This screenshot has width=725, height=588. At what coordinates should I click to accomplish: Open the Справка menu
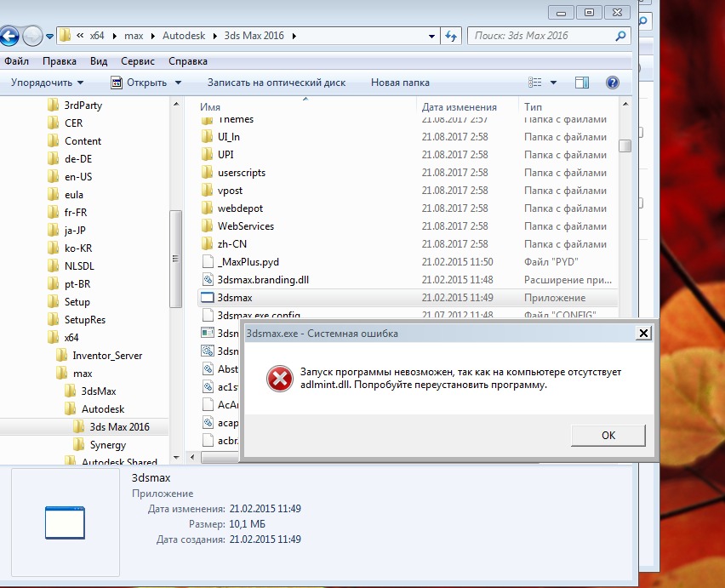[x=188, y=61]
